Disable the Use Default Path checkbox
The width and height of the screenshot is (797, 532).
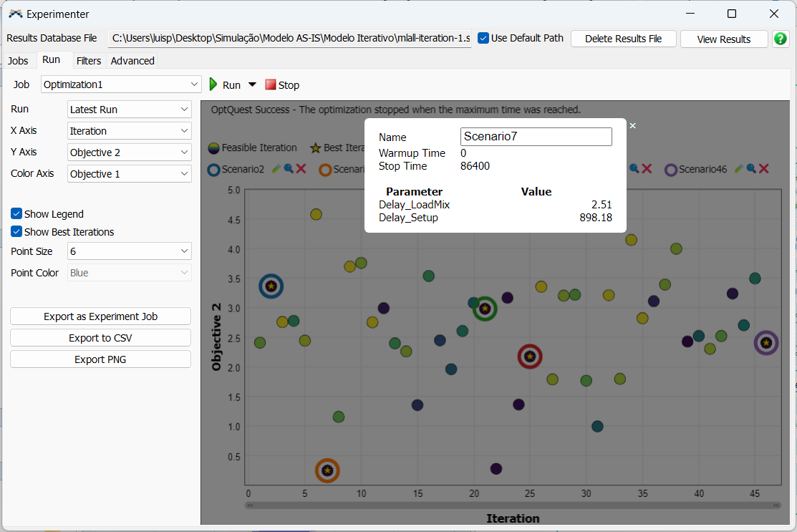[483, 38]
